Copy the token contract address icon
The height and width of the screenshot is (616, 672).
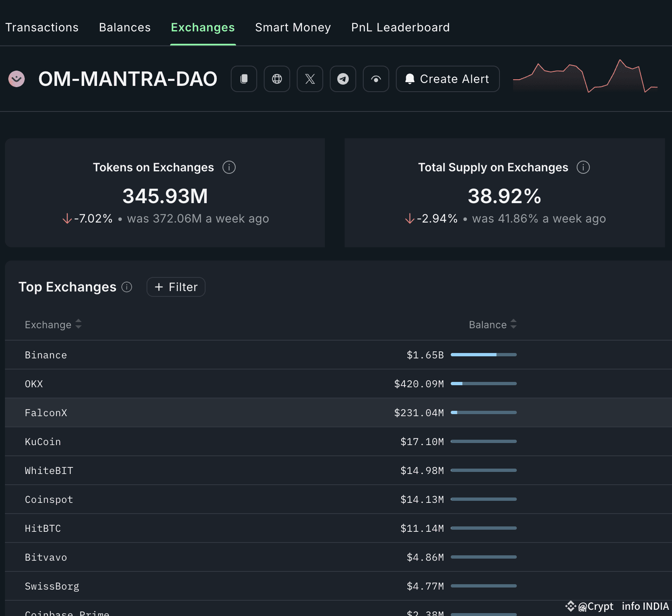(x=244, y=79)
